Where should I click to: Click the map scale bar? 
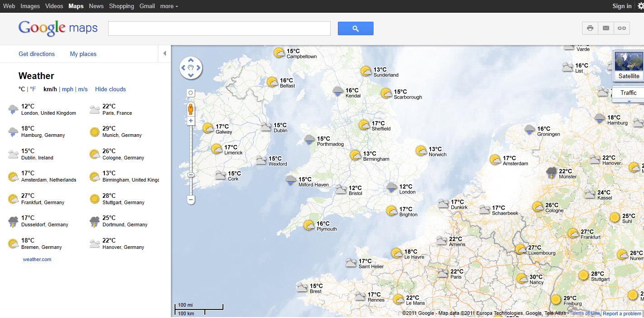coord(199,309)
